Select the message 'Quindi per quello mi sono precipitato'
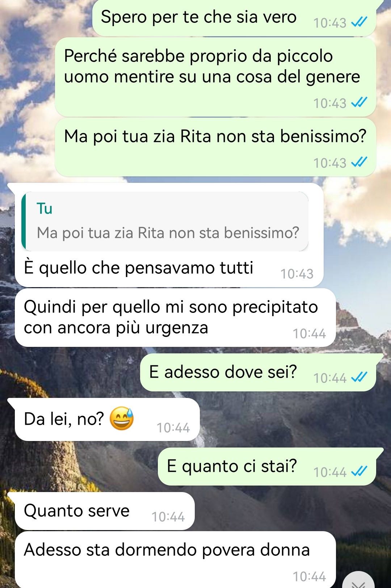The height and width of the screenshot is (588, 391). [x=175, y=318]
